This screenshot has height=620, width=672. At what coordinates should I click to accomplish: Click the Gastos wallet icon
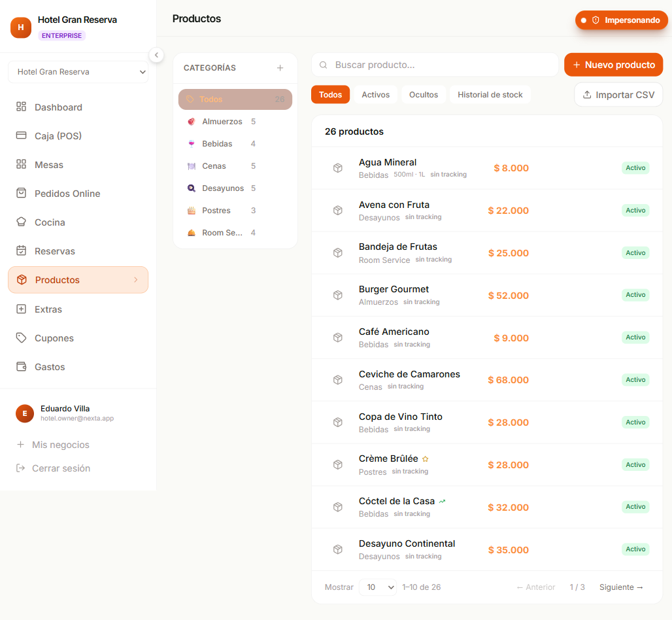(x=21, y=366)
